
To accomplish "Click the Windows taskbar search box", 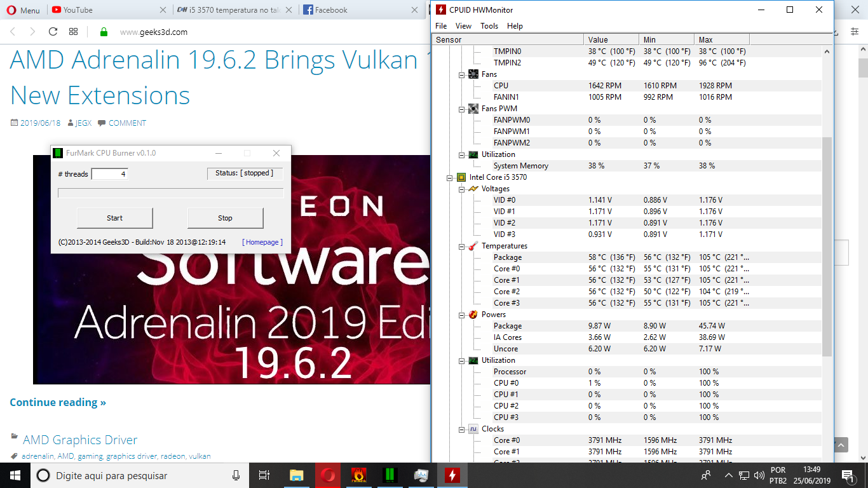I will tap(140, 475).
